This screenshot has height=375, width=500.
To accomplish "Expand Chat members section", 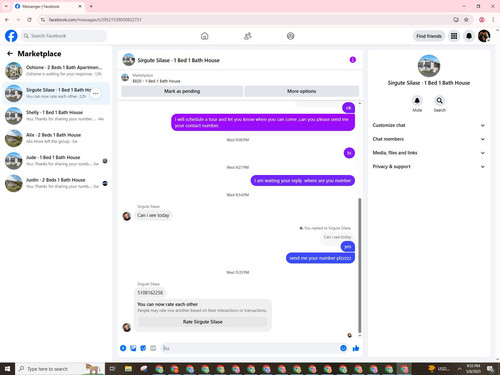I will pyautogui.click(x=429, y=139).
